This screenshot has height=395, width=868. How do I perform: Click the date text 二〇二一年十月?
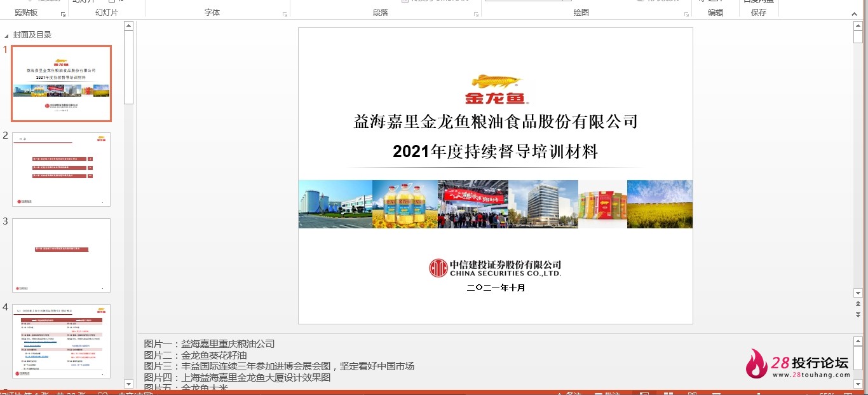[496, 288]
